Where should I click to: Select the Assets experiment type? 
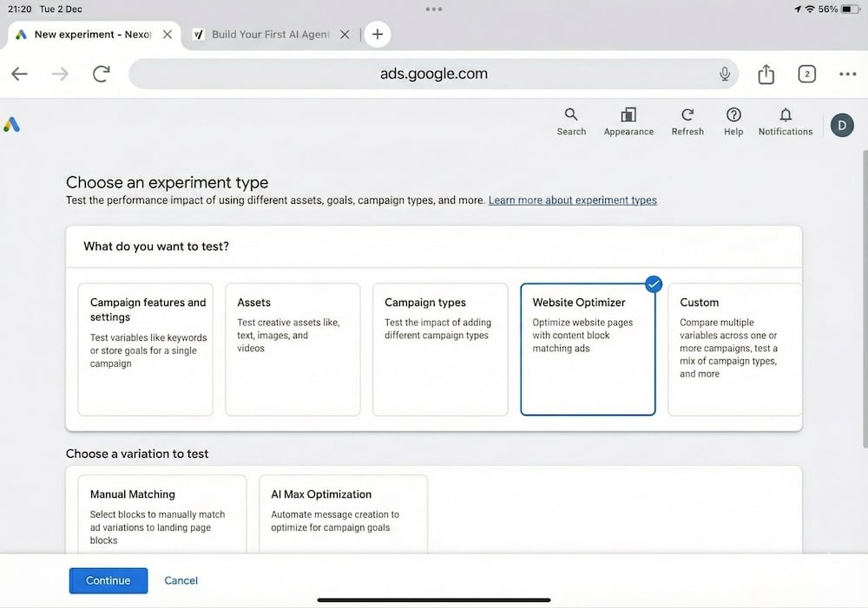(x=293, y=349)
